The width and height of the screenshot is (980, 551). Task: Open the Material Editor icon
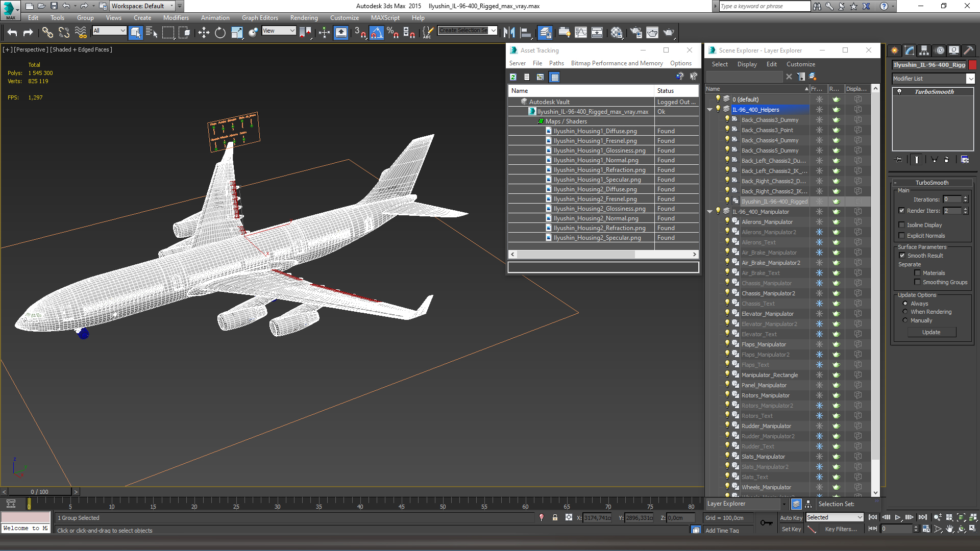617,33
